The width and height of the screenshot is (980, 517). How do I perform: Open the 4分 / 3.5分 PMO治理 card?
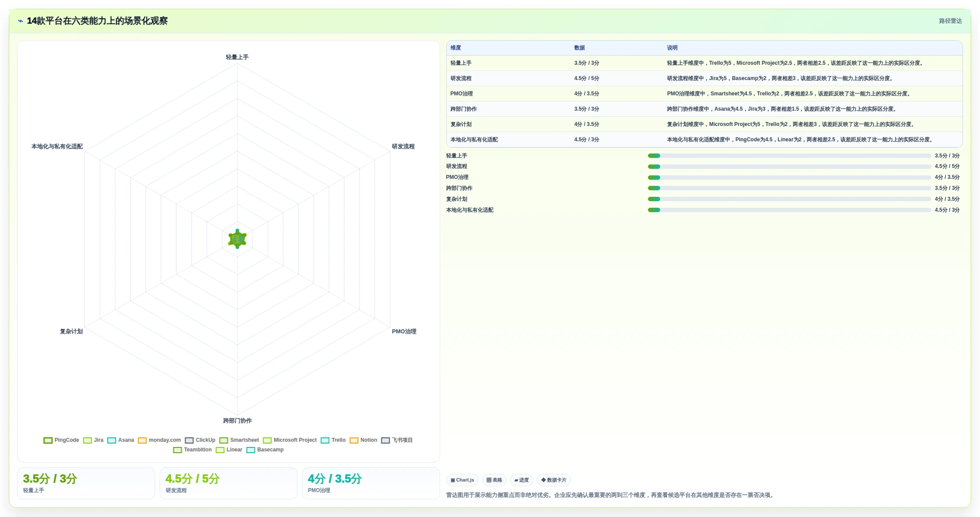pos(371,483)
